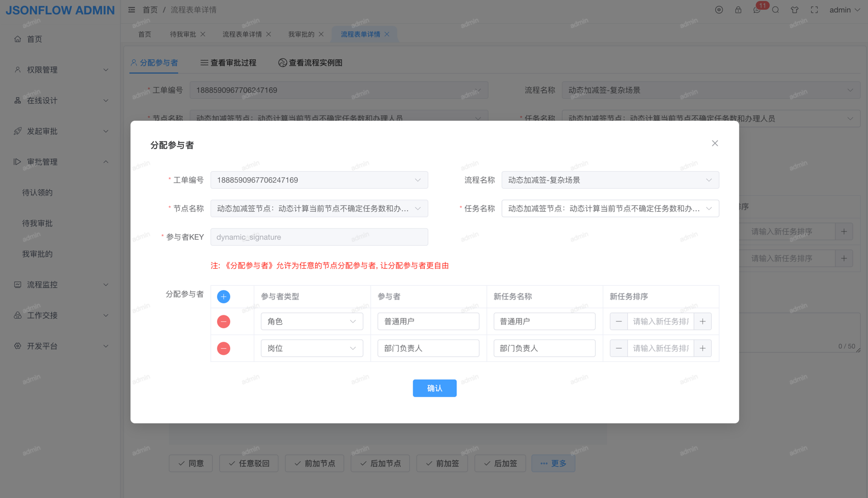Click the 确认 button

[x=435, y=388]
